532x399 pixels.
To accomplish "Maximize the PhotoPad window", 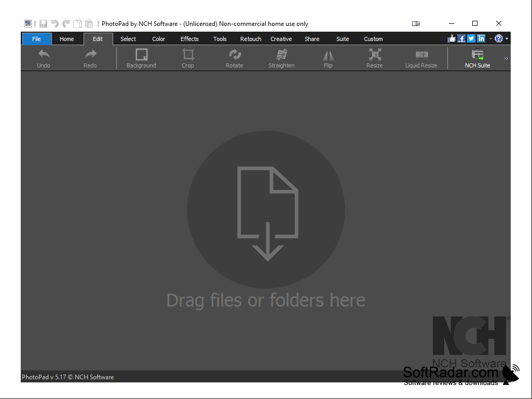I will point(475,23).
